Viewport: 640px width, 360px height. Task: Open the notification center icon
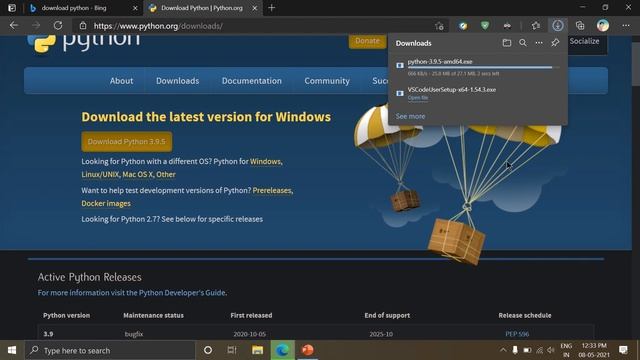tap(623, 350)
